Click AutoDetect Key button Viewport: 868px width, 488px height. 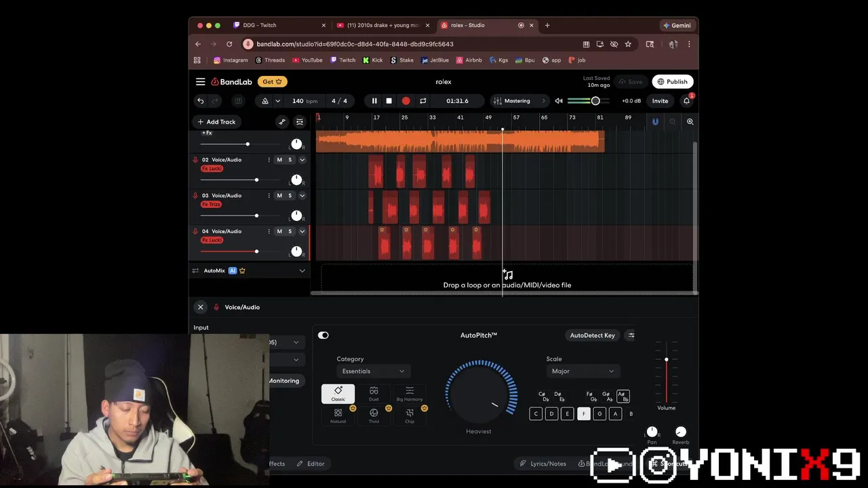click(592, 335)
